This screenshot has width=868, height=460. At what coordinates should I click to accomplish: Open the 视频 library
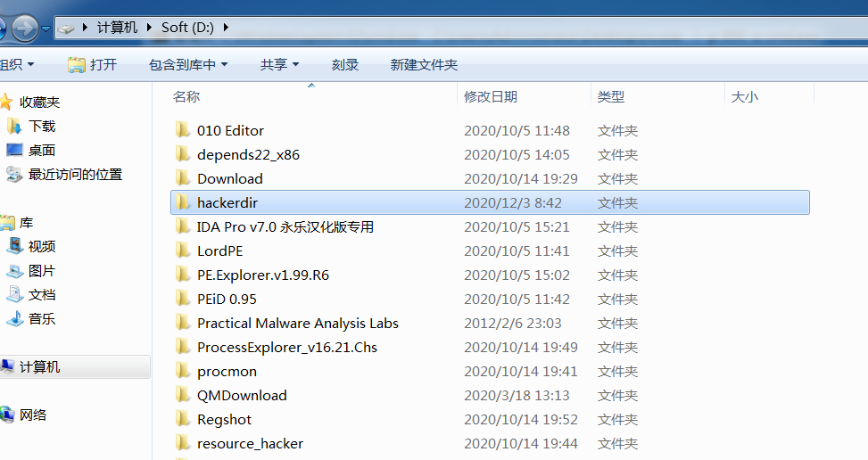(42, 247)
